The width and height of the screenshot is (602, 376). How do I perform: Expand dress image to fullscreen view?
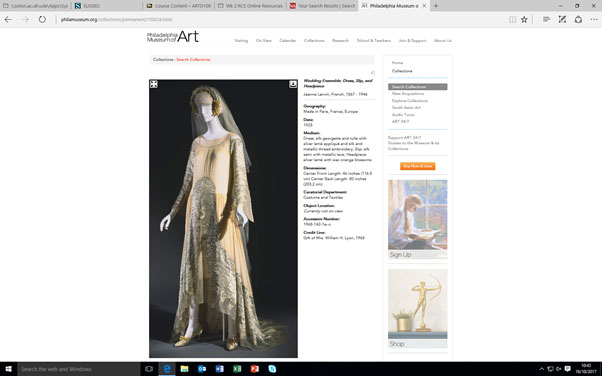tap(154, 84)
